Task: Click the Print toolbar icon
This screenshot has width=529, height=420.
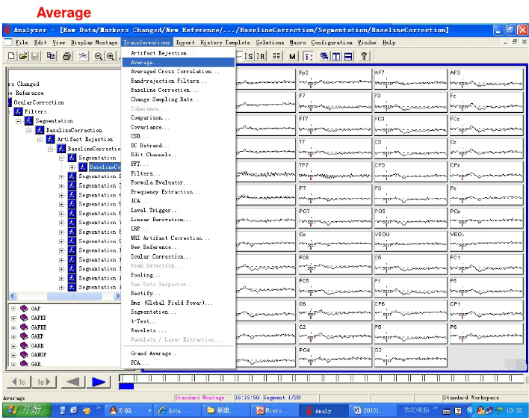Action: [x=67, y=56]
